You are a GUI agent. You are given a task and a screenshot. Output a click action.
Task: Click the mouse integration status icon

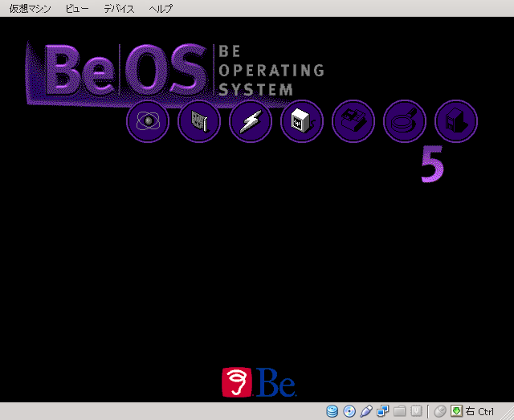pyautogui.click(x=440, y=411)
